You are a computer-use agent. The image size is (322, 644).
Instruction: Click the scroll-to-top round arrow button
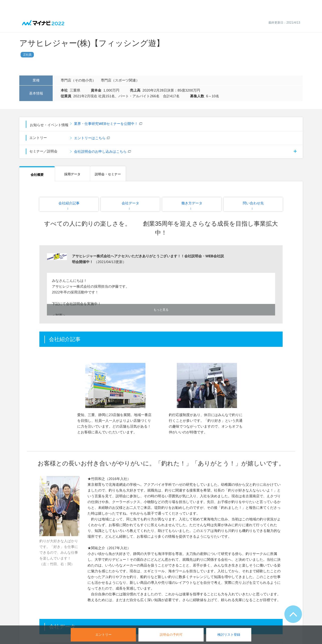(x=293, y=614)
